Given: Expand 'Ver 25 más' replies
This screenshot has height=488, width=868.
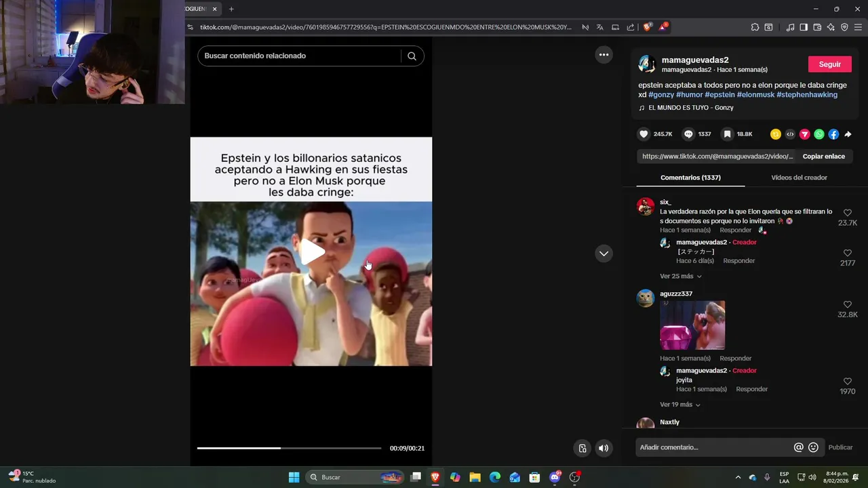Looking at the screenshot, I should tap(681, 277).
